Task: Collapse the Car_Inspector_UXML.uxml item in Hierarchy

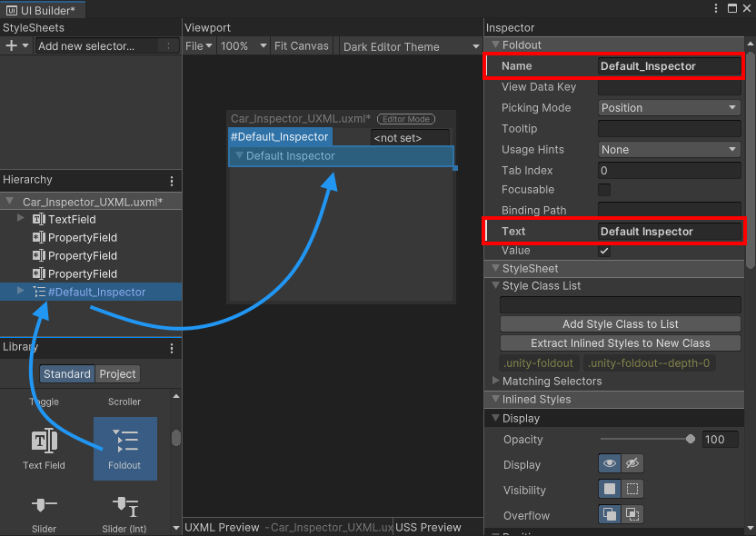Action: click(9, 201)
